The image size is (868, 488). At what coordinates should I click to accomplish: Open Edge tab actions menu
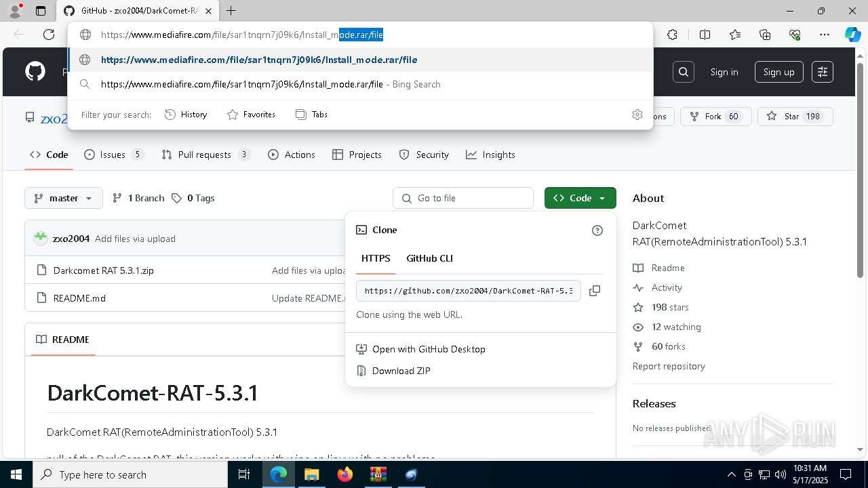[x=41, y=11]
